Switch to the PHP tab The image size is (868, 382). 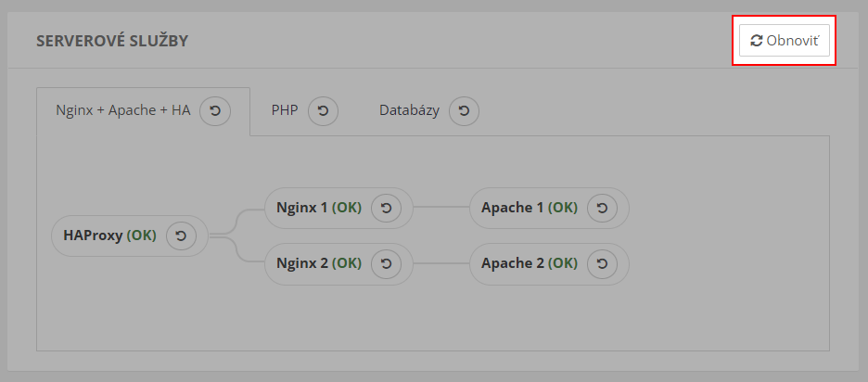284,110
